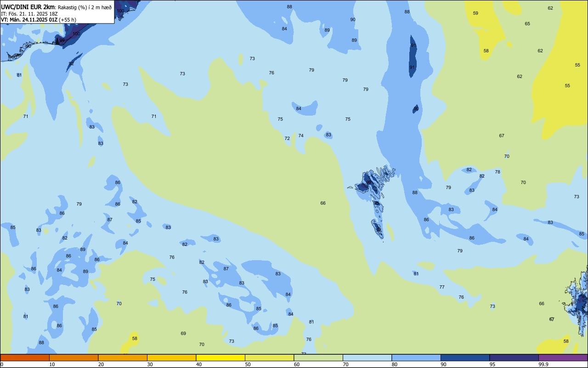Click the humidity value '65' on the map
Image resolution: width=588 pixels, height=368 pixels.
[527, 24]
